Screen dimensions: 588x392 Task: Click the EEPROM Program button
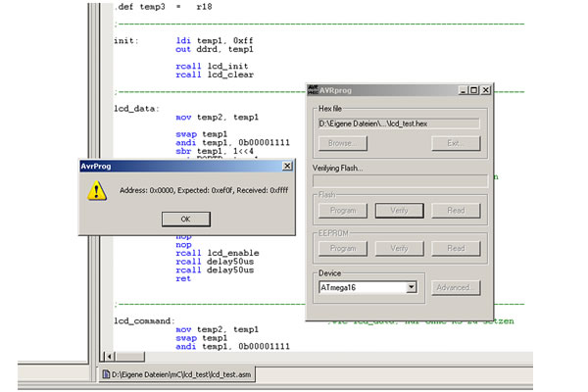click(x=343, y=248)
